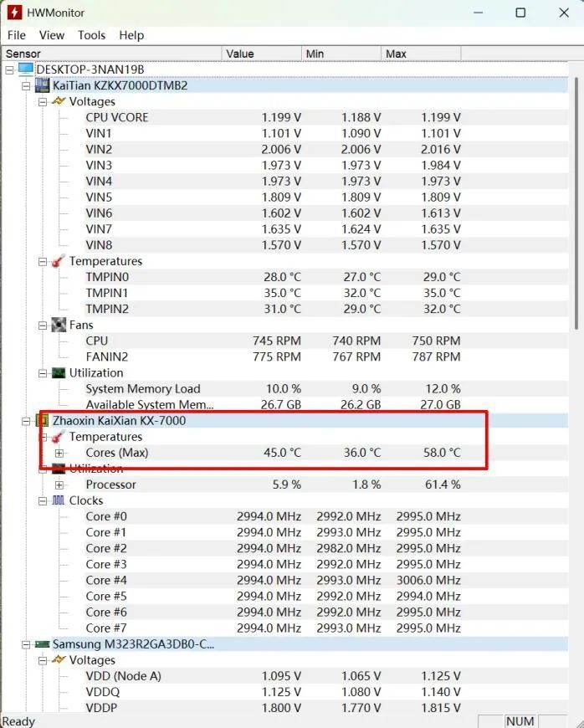Viewport: 584px width, 728px height.
Task: Open the File menu
Action: tap(17, 35)
